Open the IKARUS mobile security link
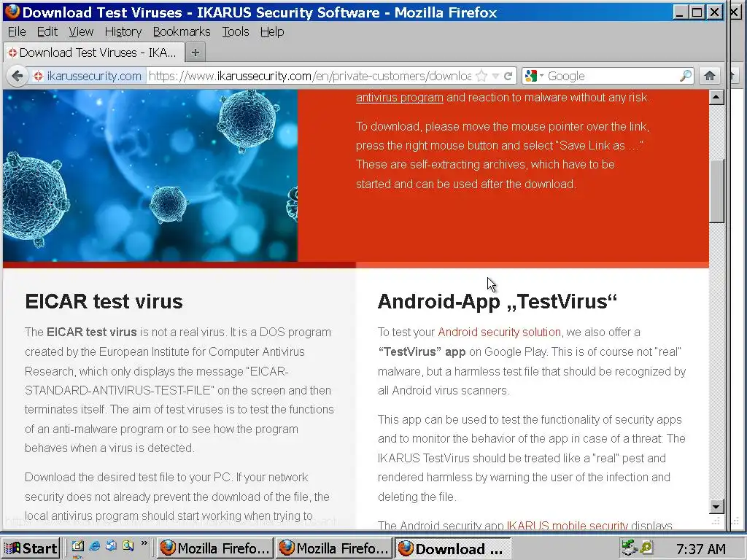The height and width of the screenshot is (560, 747). (x=567, y=526)
